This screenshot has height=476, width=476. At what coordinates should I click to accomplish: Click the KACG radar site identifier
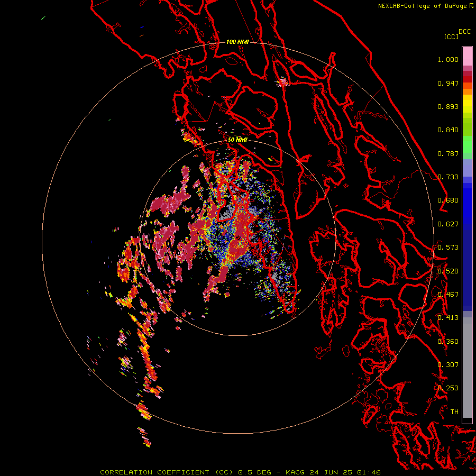[295, 472]
